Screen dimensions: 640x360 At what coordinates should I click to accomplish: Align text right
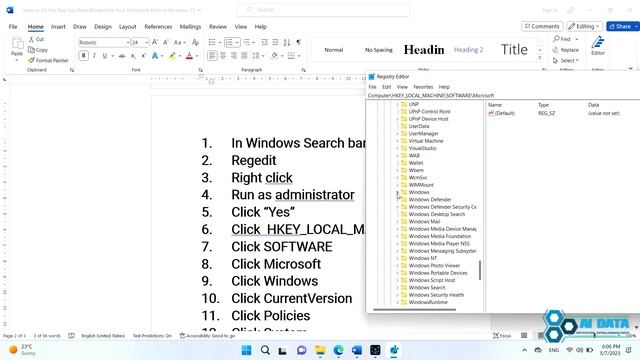click(x=233, y=56)
